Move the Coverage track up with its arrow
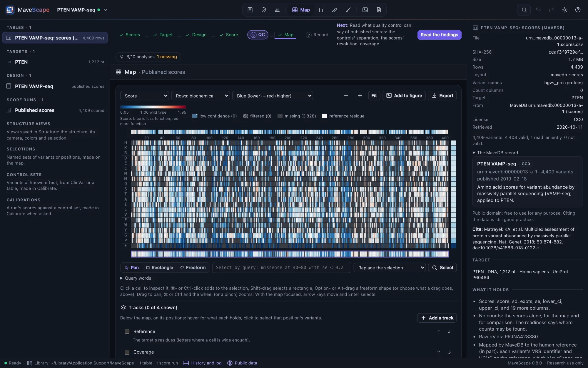The height and width of the screenshot is (368, 588). coord(439,352)
